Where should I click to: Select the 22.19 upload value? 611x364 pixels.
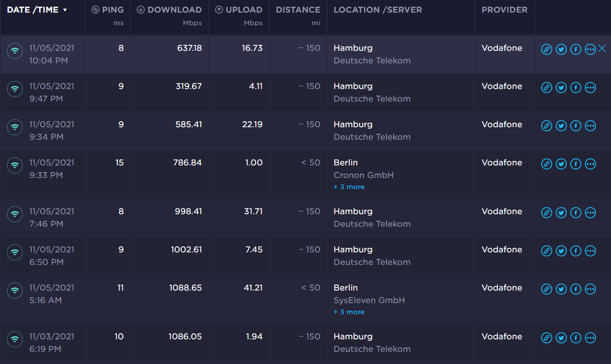tap(252, 124)
